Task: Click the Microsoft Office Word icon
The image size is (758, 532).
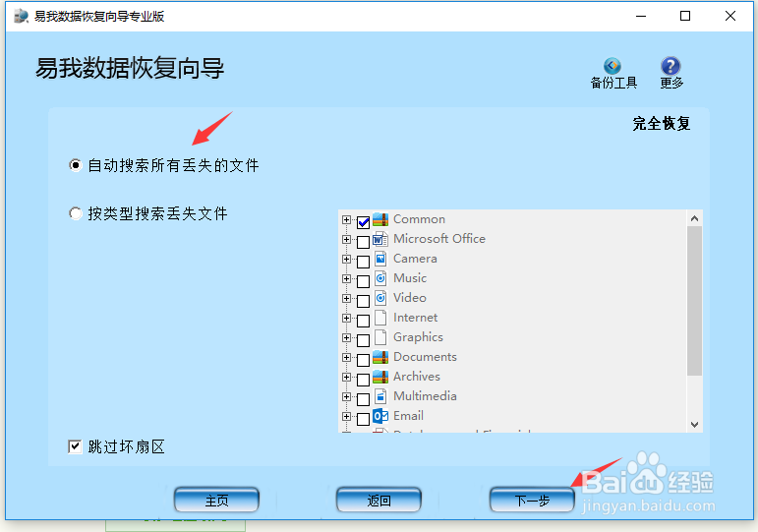Action: 380,239
